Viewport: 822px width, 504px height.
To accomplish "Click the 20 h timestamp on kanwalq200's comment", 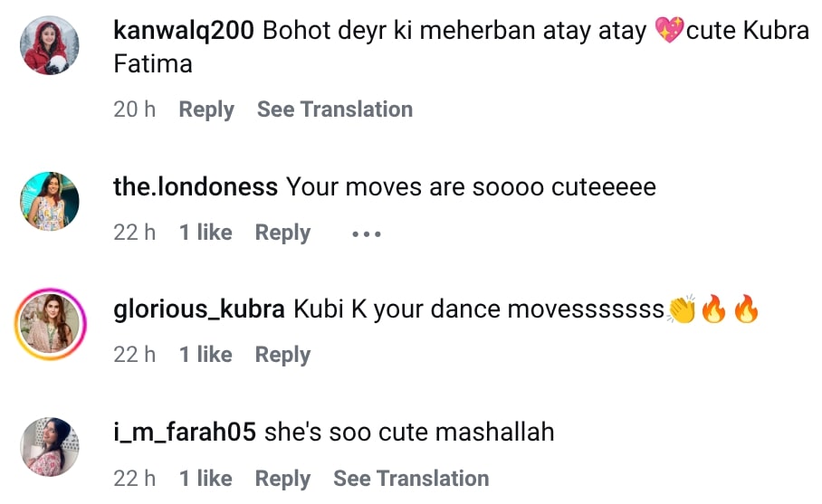I will (134, 109).
